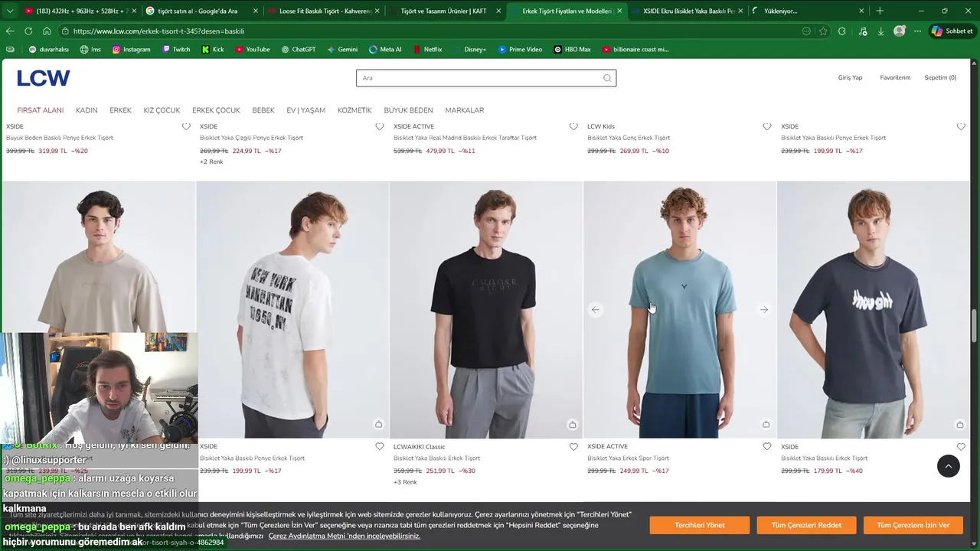Click the LCW logo

click(44, 78)
